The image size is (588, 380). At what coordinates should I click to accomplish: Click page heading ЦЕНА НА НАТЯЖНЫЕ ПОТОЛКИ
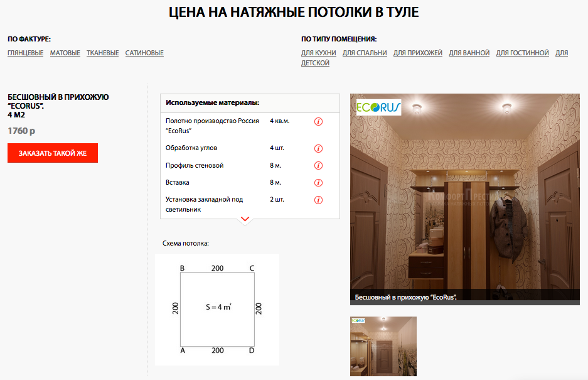[x=294, y=12]
